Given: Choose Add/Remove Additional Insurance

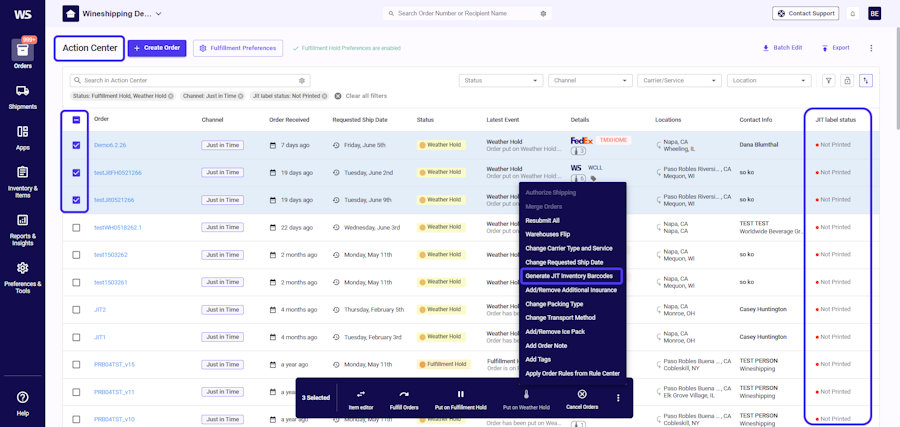Looking at the screenshot, I should click(571, 290).
